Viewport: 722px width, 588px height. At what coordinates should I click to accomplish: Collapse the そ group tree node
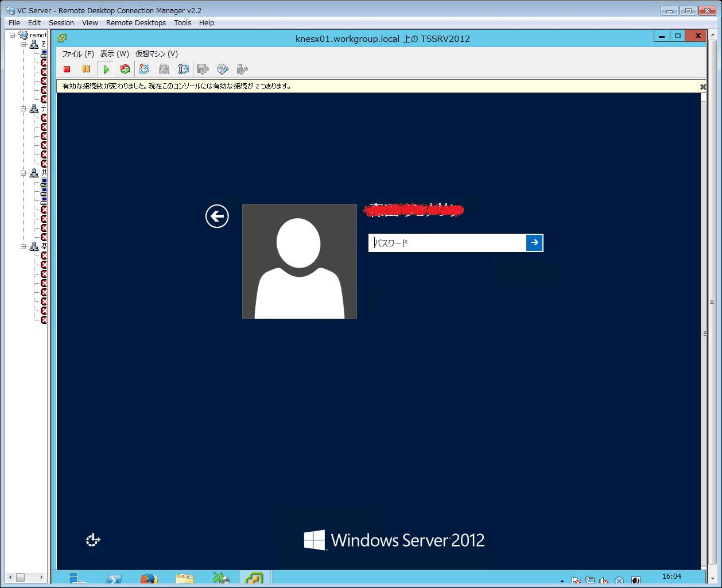click(24, 44)
